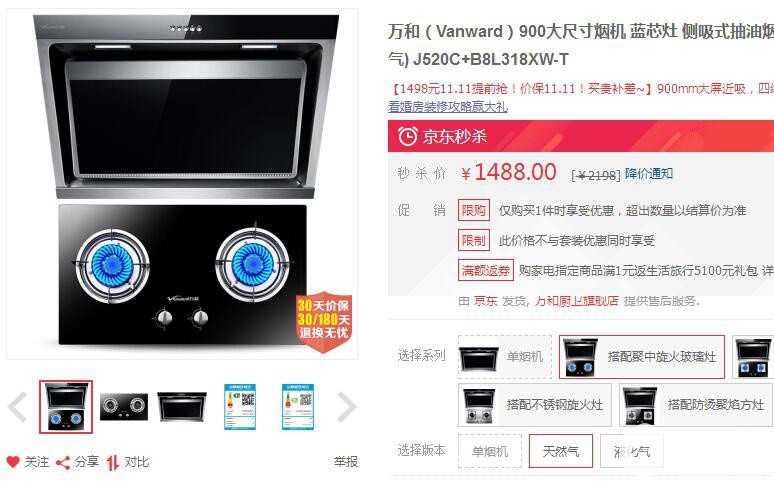Show previous thumbnails with left arrow
Screen dimensions: 774x484
(x=17, y=407)
